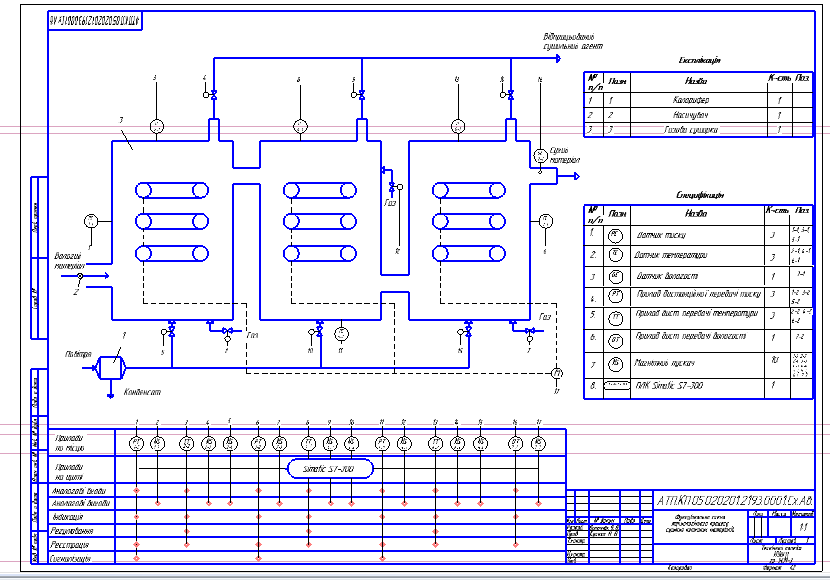Viewport: 830px width, 580px height.
Task: Click the Регулювання row label
Action: (71, 530)
